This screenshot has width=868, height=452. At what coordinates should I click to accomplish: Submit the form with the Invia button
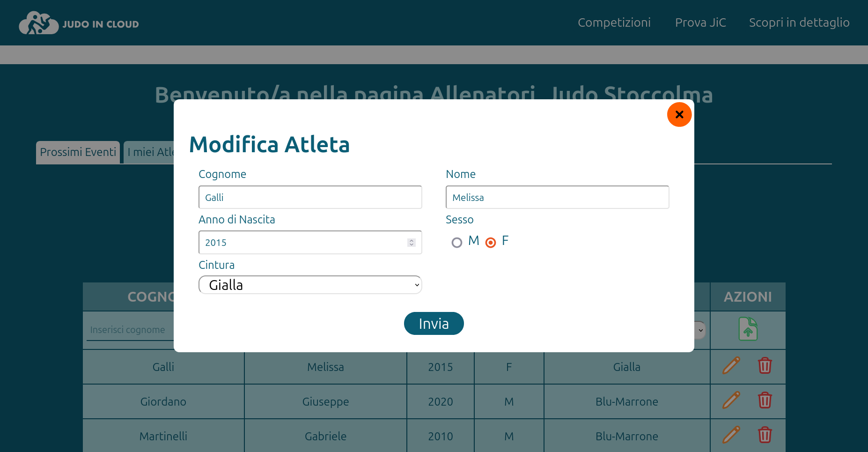click(434, 323)
